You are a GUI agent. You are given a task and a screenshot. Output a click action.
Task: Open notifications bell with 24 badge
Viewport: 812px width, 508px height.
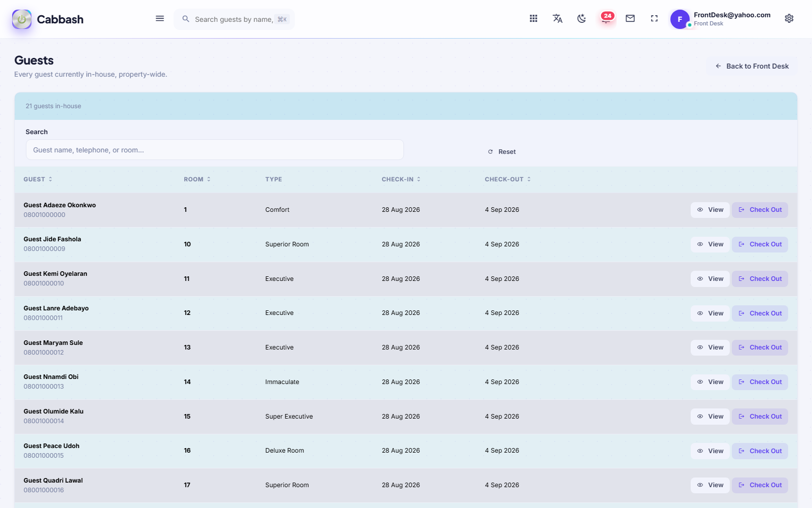(x=606, y=19)
